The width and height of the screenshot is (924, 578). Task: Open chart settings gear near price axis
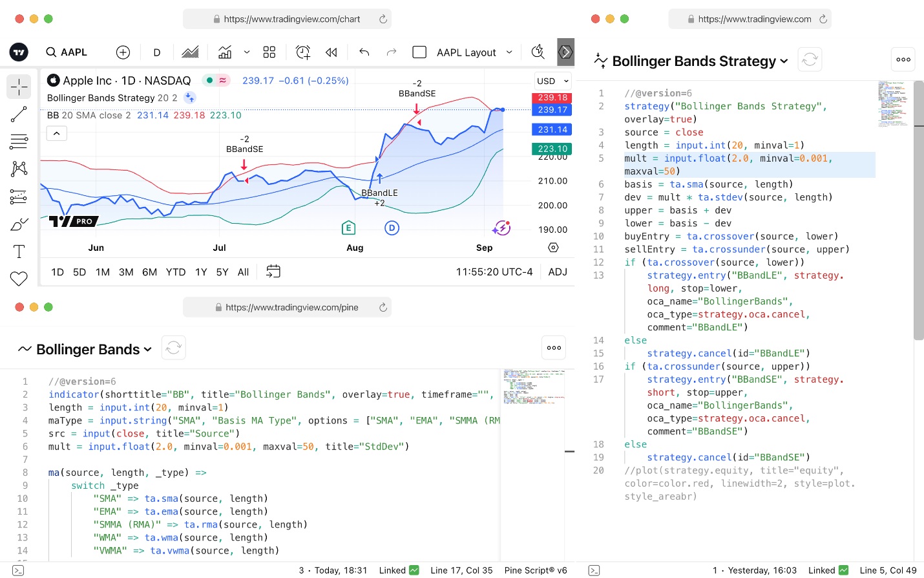553,248
